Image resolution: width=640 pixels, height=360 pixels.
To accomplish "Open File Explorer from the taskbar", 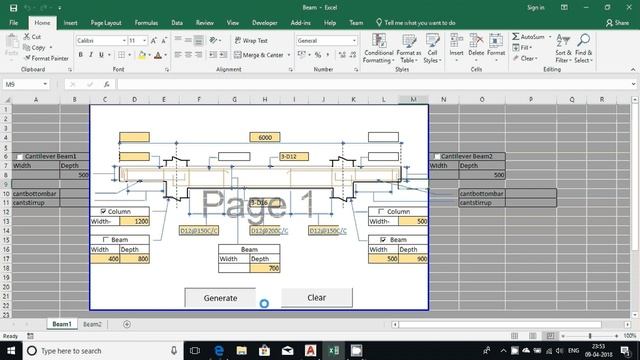I will [x=242, y=351].
